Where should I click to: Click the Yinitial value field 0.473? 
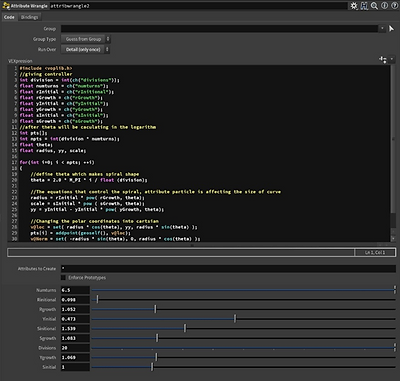(x=75, y=319)
